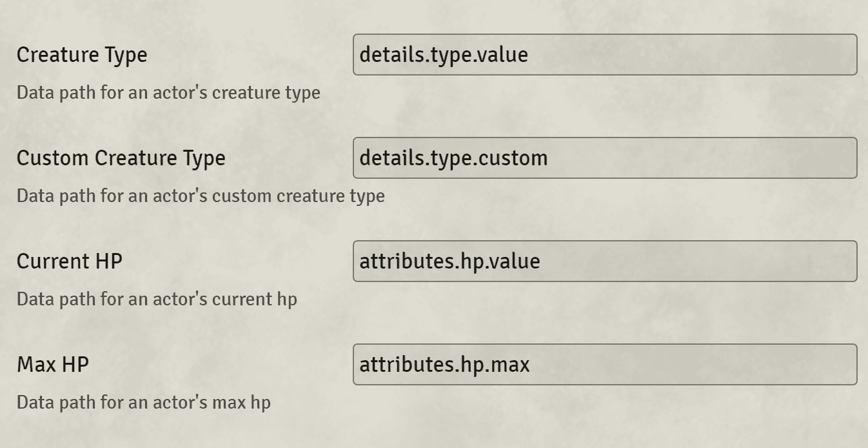Edit the data path for current hp
The height and width of the screenshot is (448, 868).
tap(604, 261)
